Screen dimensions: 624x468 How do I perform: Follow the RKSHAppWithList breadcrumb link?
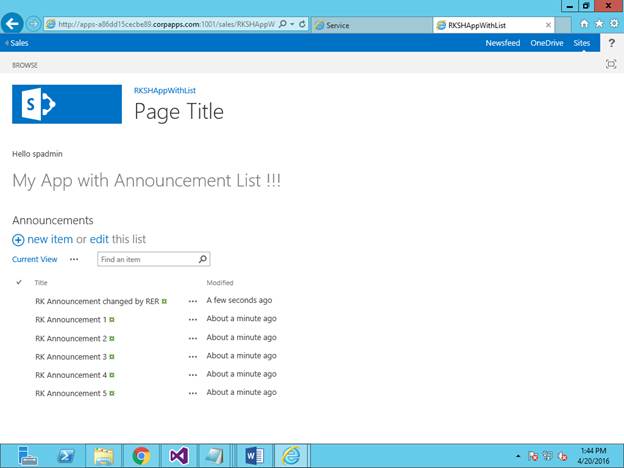[165, 90]
